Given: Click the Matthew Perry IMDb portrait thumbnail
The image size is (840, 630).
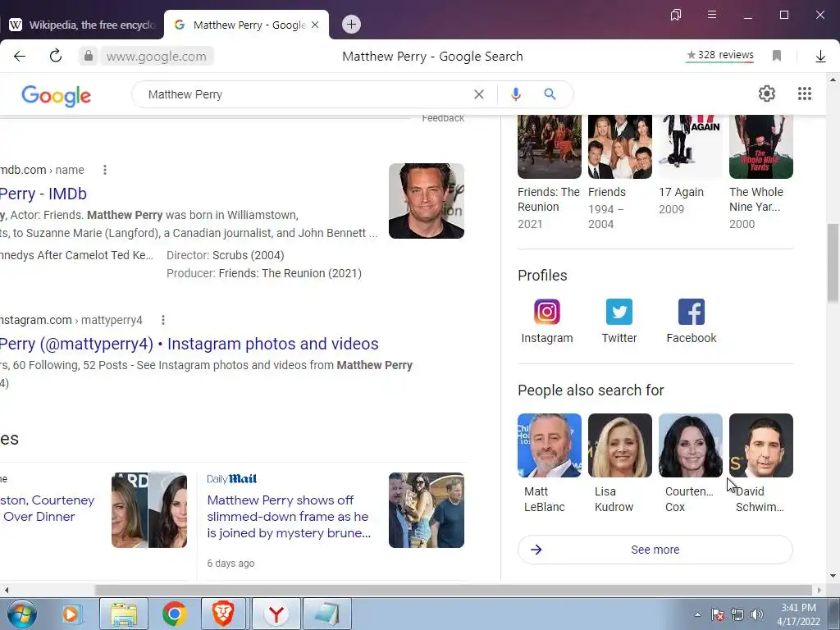Looking at the screenshot, I should 427,201.
